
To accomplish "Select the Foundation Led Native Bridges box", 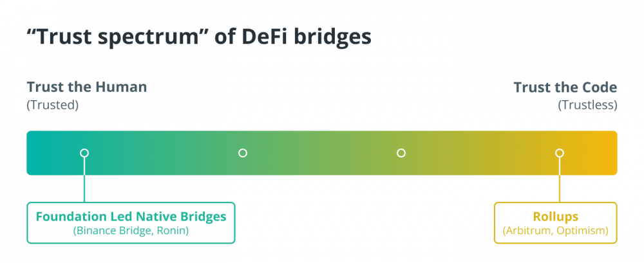I will (131, 222).
